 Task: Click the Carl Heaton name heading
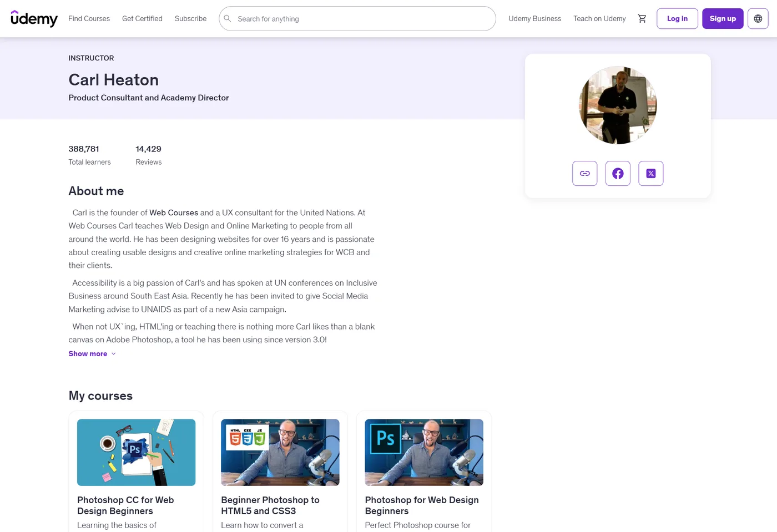tap(114, 80)
